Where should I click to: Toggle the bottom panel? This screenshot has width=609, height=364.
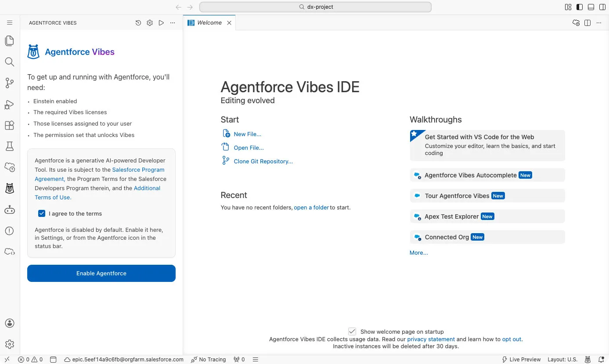(591, 7)
